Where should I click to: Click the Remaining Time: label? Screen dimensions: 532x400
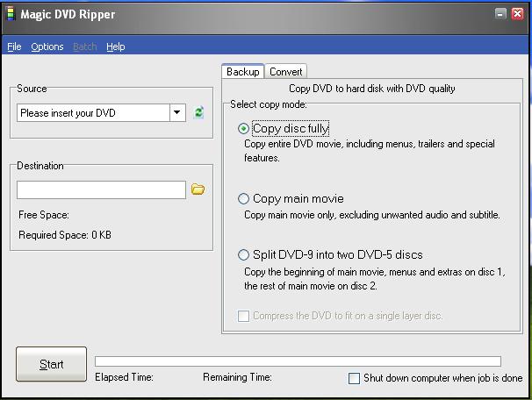tap(238, 377)
